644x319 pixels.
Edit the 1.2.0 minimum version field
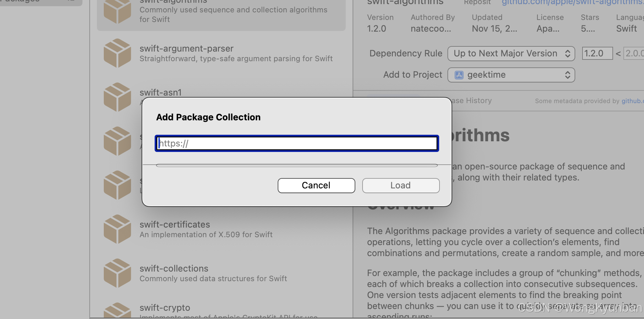(x=597, y=54)
